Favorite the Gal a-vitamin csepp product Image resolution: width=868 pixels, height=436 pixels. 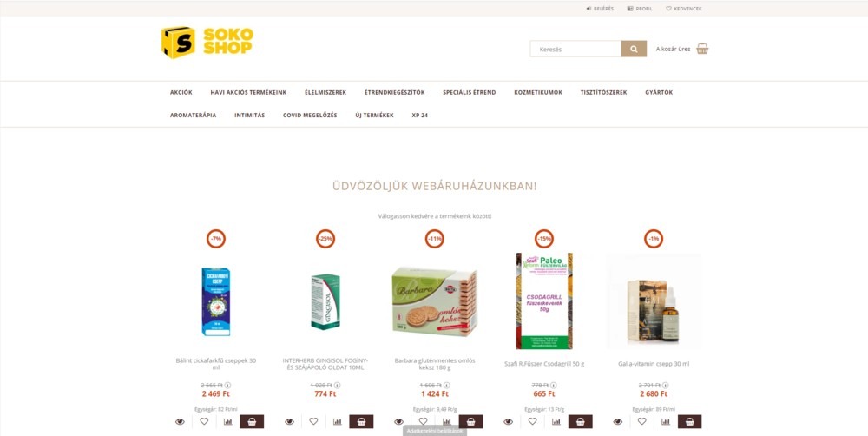click(641, 421)
